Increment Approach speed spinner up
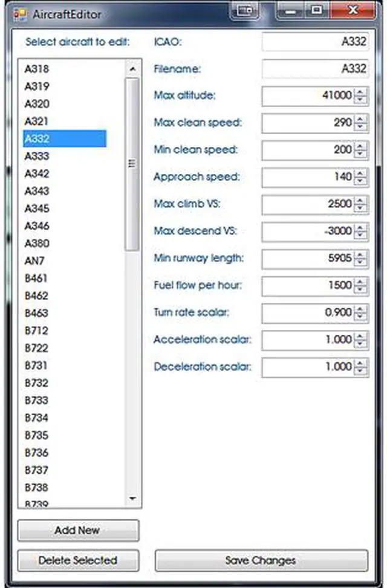This screenshot has width=387, height=588. pos(361,173)
